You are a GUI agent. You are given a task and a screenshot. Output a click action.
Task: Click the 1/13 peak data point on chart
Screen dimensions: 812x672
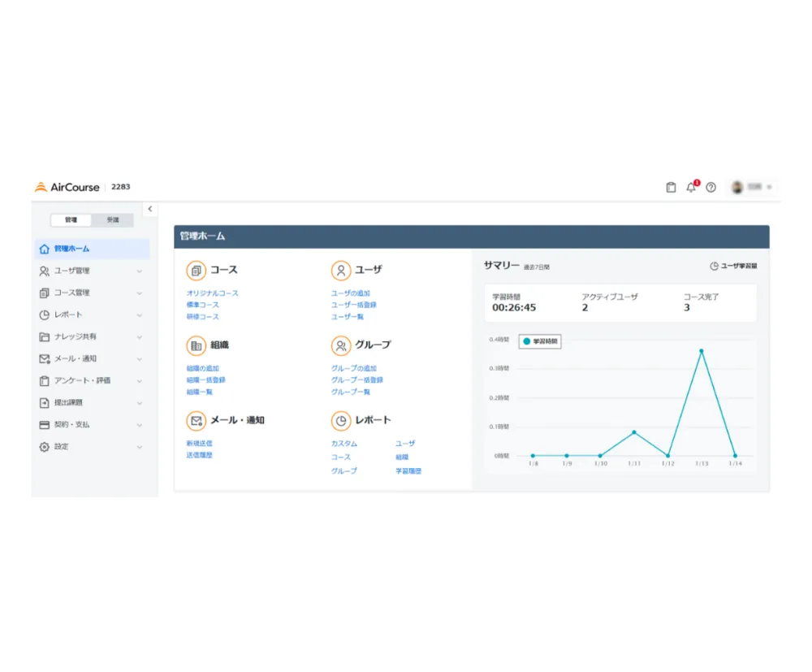(x=701, y=351)
